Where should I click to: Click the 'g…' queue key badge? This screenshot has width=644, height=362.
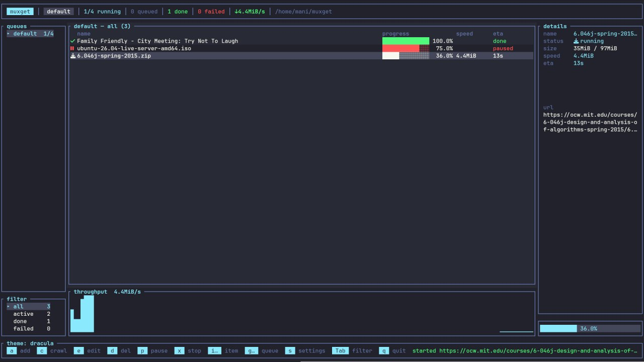coord(252,351)
